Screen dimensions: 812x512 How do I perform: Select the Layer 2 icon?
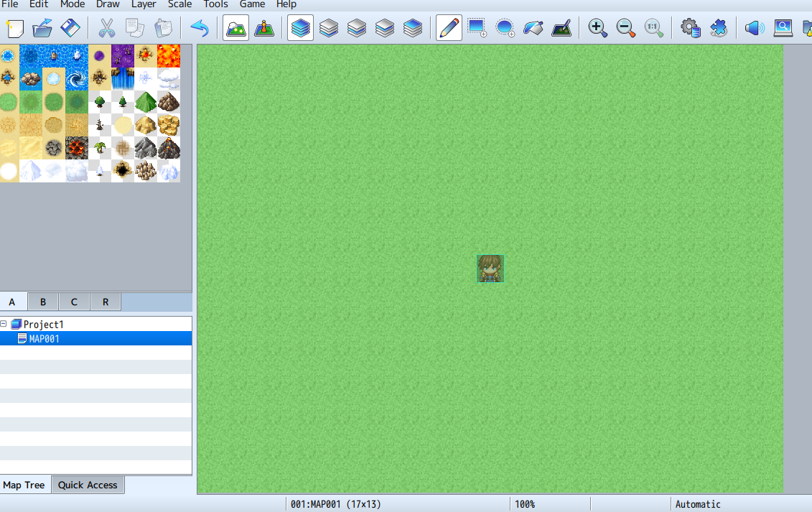tap(357, 28)
